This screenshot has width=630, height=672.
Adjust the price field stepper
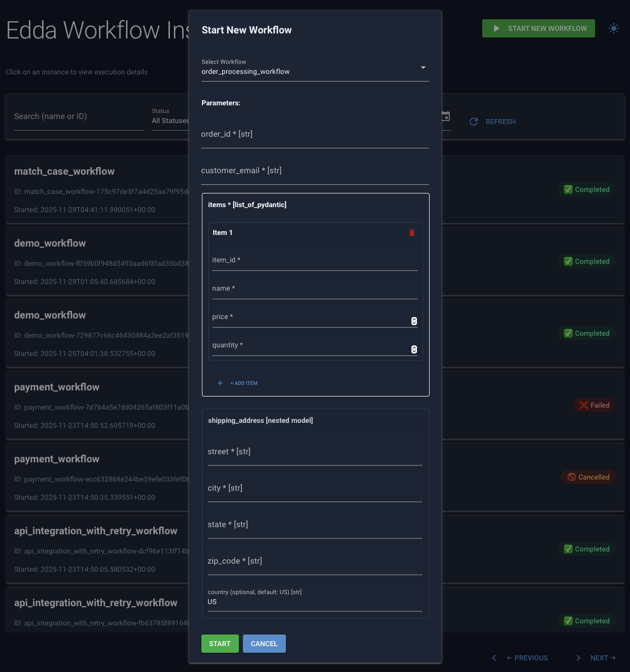pos(414,321)
